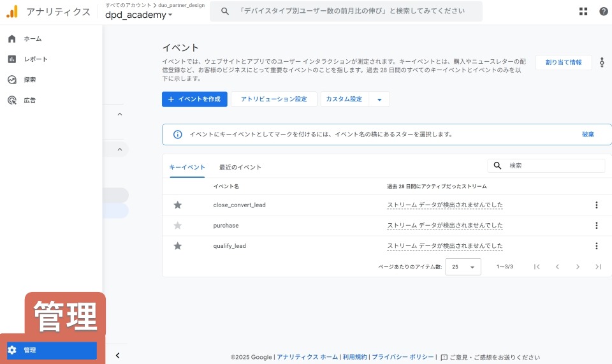The width and height of the screenshot is (612, 364).
Task: Click the イベントを作成 button
Action: point(194,99)
